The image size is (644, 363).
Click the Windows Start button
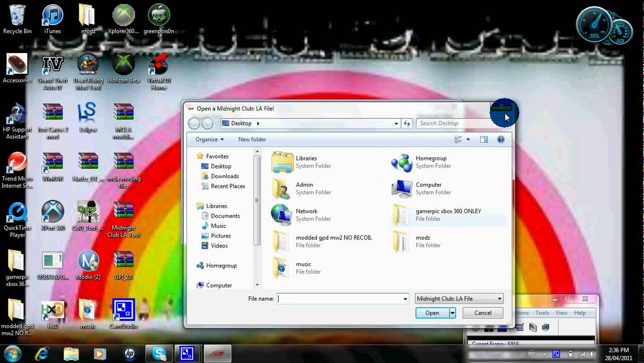tap(12, 354)
